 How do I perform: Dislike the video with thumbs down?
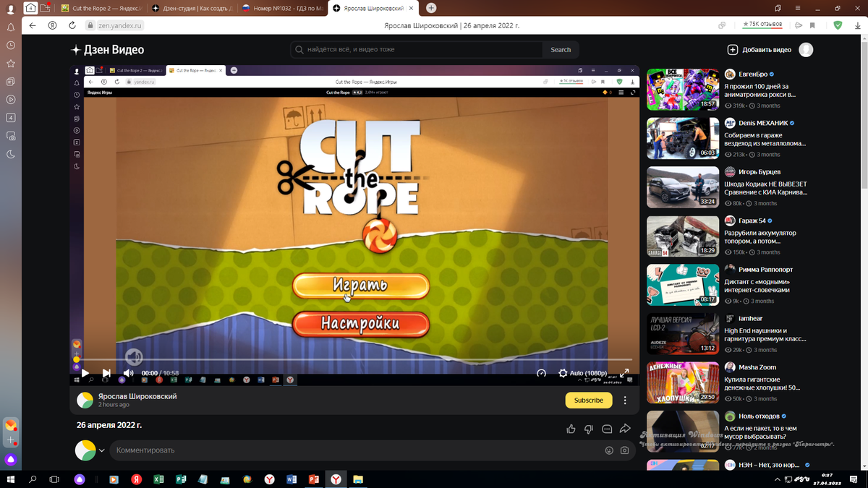tap(589, 429)
